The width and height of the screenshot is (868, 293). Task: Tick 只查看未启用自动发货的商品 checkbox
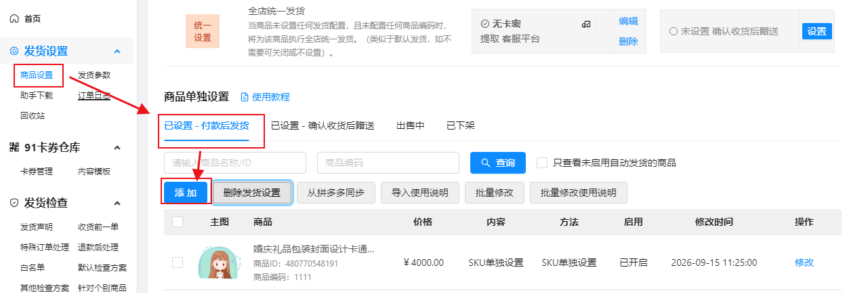click(x=542, y=163)
